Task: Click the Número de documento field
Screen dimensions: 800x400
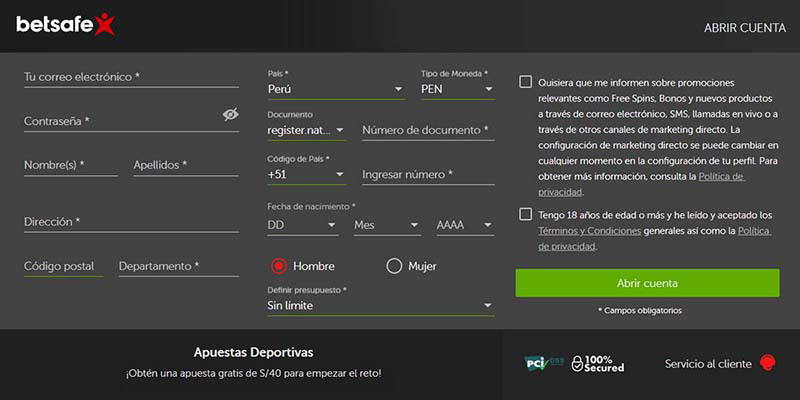Action: click(428, 130)
